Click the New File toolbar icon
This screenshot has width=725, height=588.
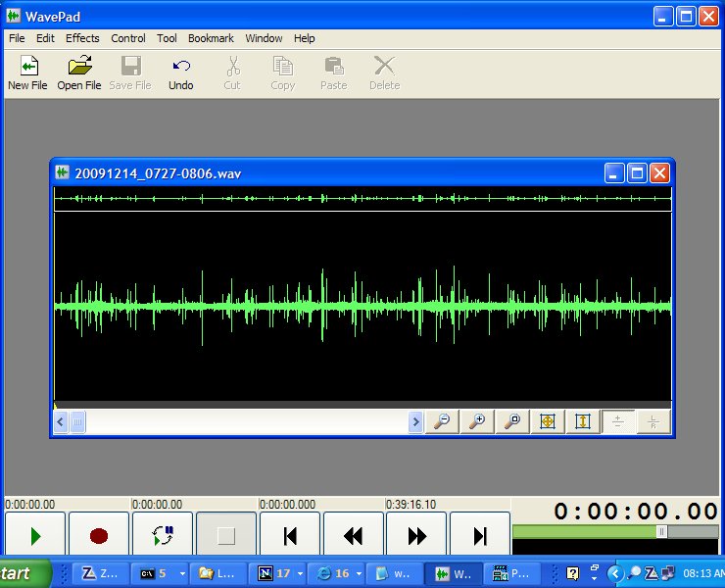click(27, 73)
